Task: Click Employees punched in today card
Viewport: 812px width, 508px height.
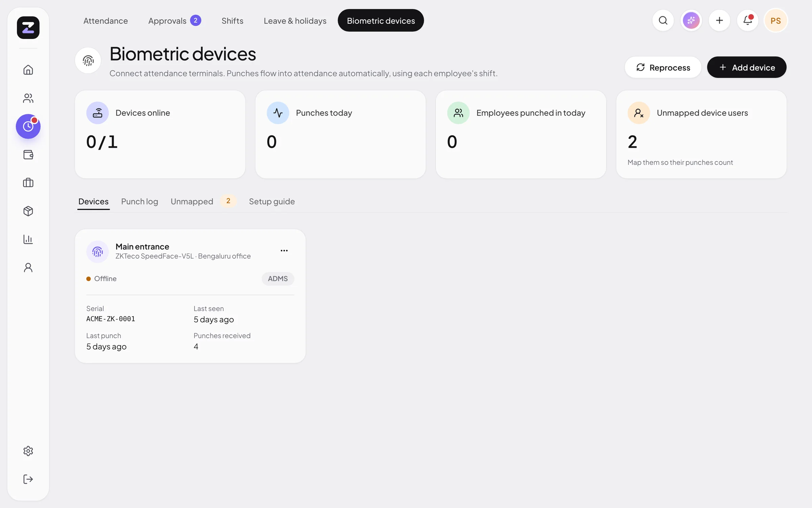Action: click(521, 134)
